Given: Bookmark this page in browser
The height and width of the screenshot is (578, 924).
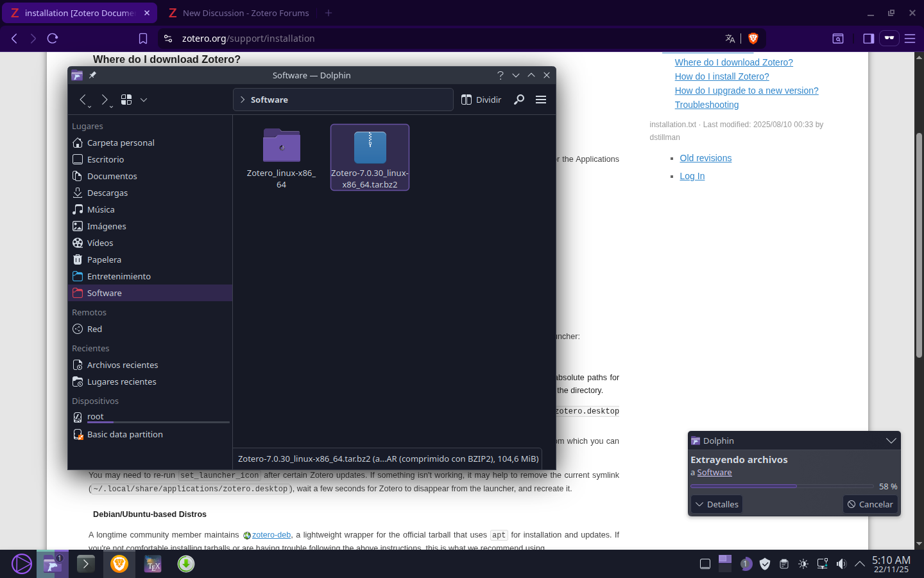Looking at the screenshot, I should (x=143, y=39).
